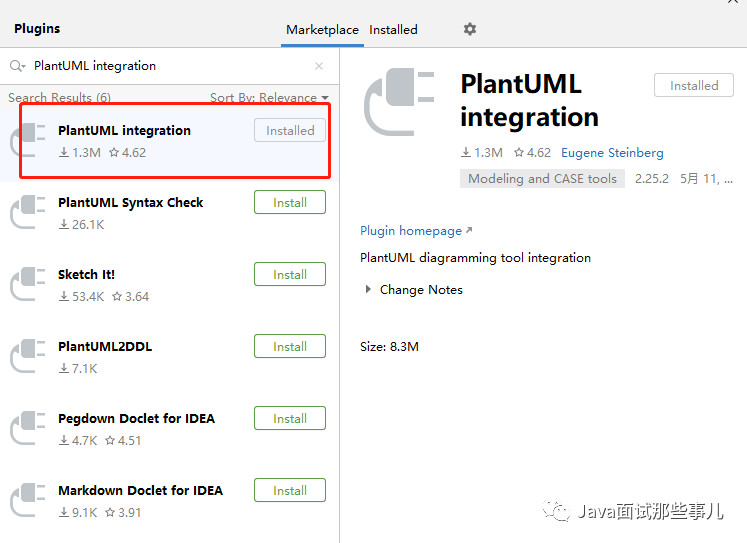Click the Modeling and CASE tools tag
The width and height of the screenshot is (747, 543).
click(x=542, y=179)
